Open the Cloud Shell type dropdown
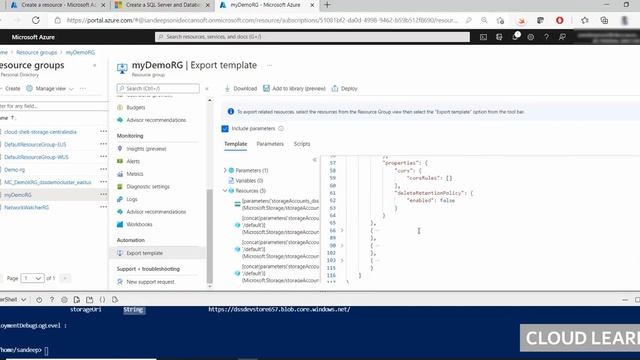The width and height of the screenshot is (640, 360). [13, 300]
